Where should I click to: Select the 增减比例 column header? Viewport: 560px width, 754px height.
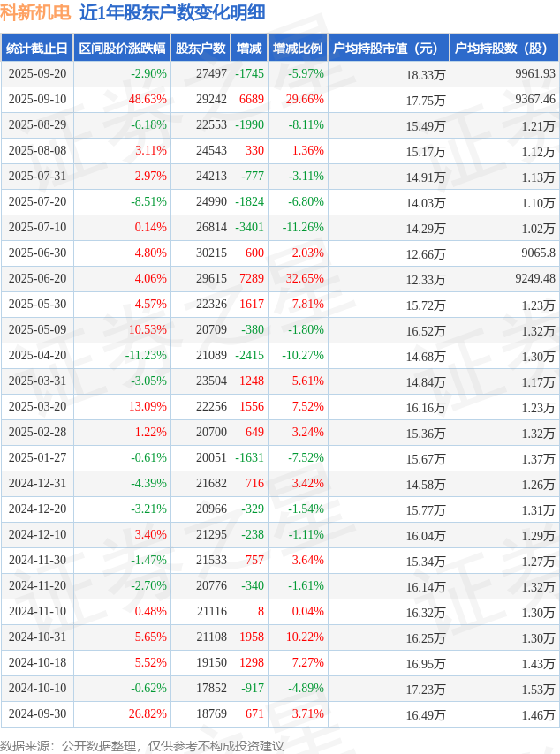coord(297,49)
